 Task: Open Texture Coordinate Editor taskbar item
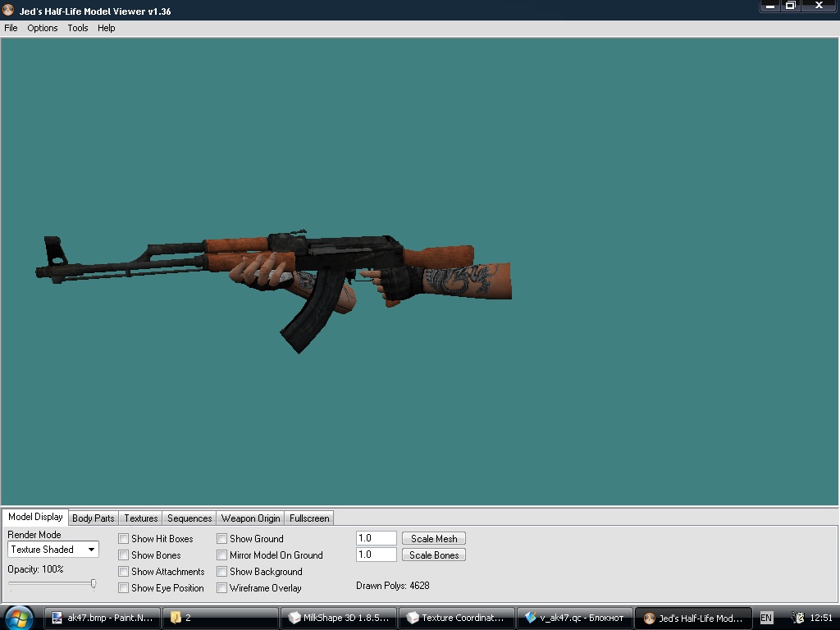tap(457, 618)
